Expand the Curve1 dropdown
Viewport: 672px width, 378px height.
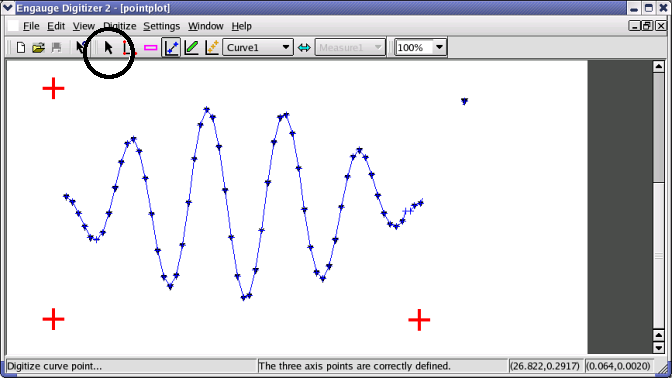(x=258, y=48)
